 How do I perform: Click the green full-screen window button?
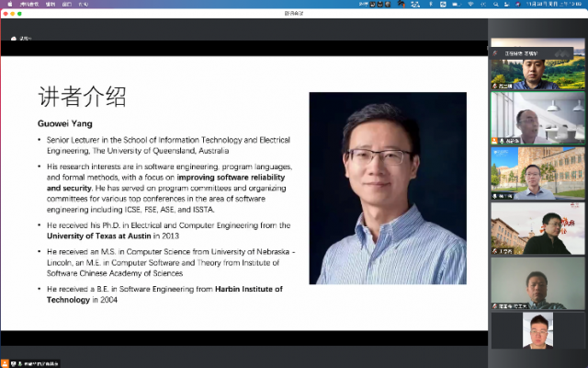pyautogui.click(x=19, y=14)
